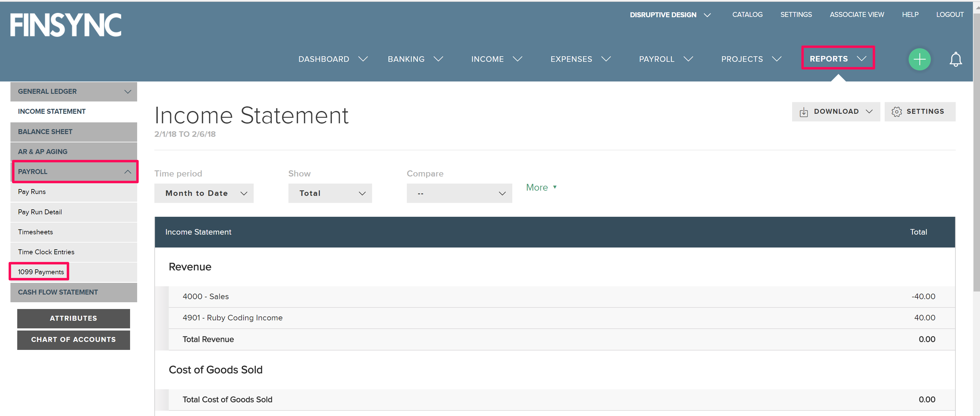Open Settings in the top bar
The width and height of the screenshot is (980, 416).
coord(796,14)
